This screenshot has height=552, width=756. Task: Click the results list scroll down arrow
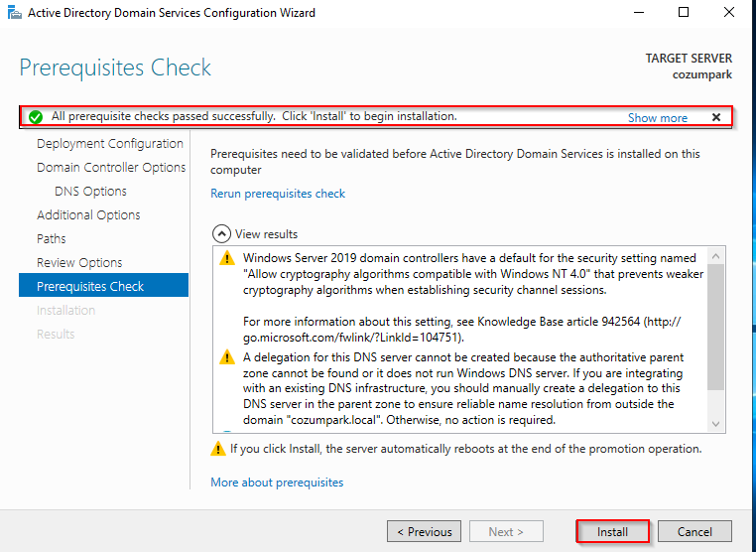click(x=715, y=424)
